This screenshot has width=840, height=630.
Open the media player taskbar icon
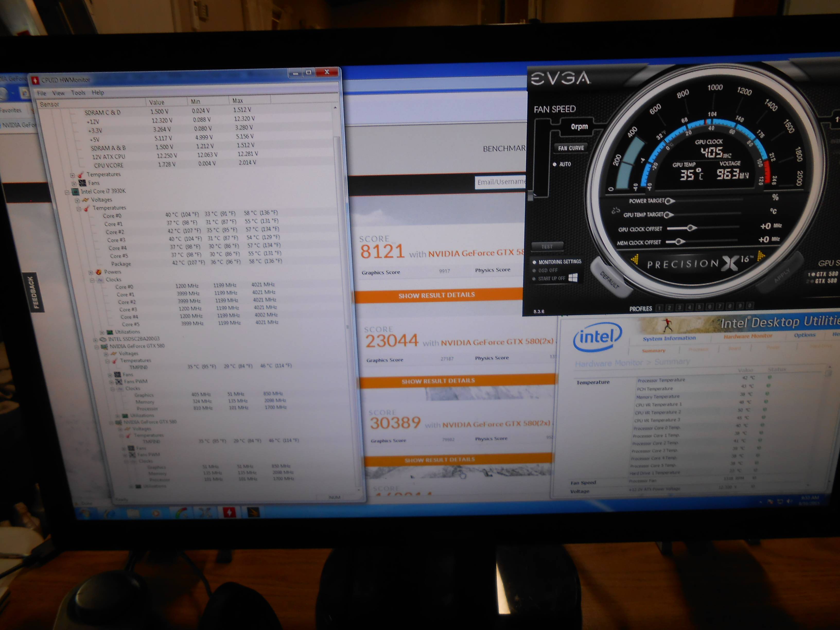tap(156, 514)
